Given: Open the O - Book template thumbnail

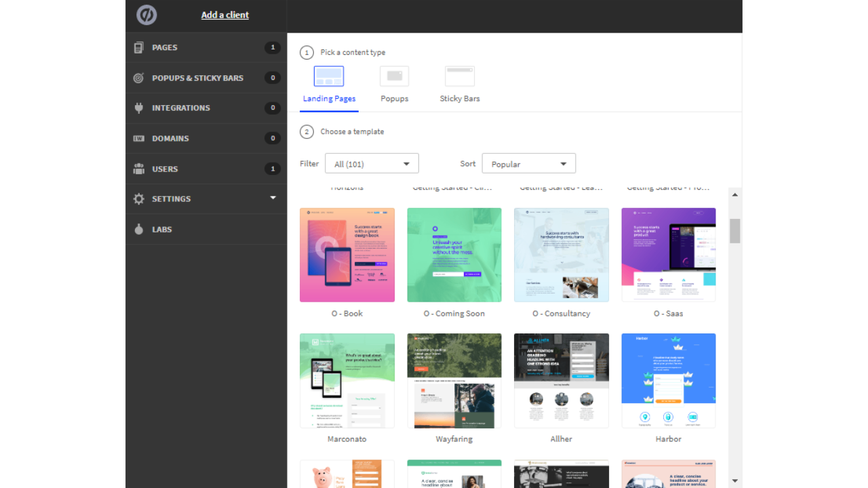Looking at the screenshot, I should (347, 255).
